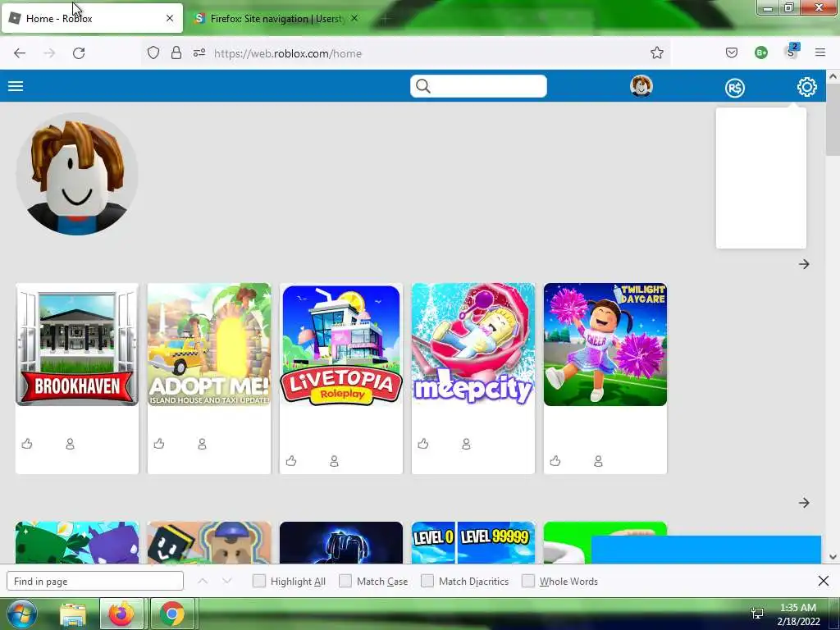The width and height of the screenshot is (840, 630).
Task: Launch Chrome from the taskbar
Action: tap(172, 614)
